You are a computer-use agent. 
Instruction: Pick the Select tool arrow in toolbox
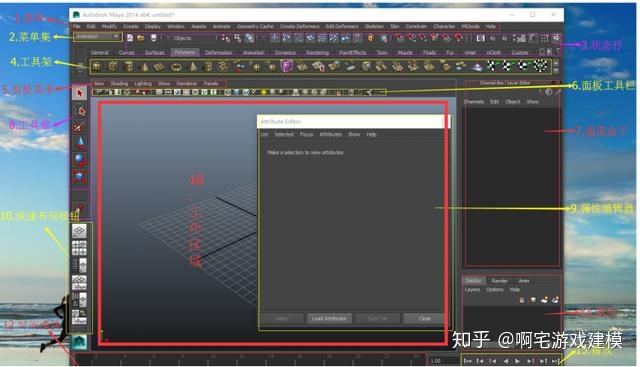tap(80, 93)
